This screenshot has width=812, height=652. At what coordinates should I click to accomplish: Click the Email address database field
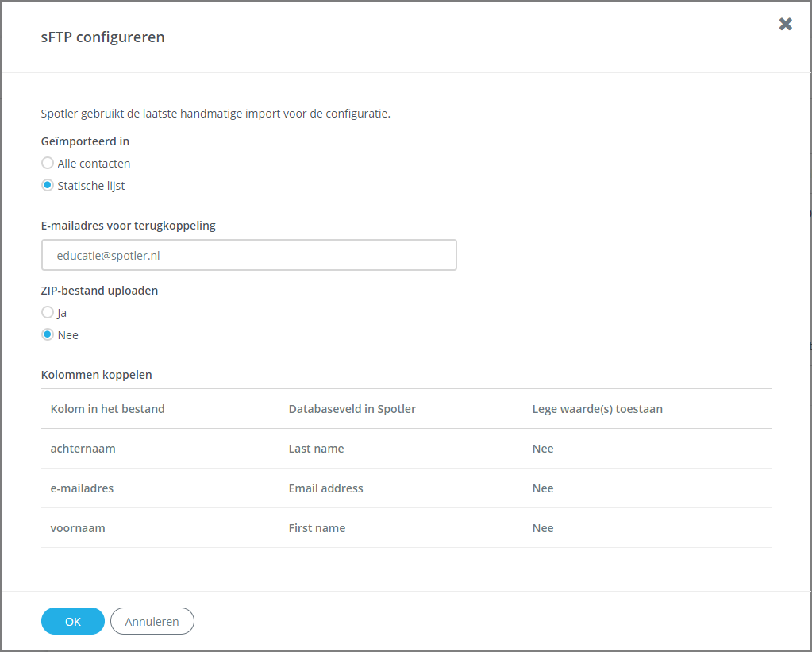click(326, 488)
